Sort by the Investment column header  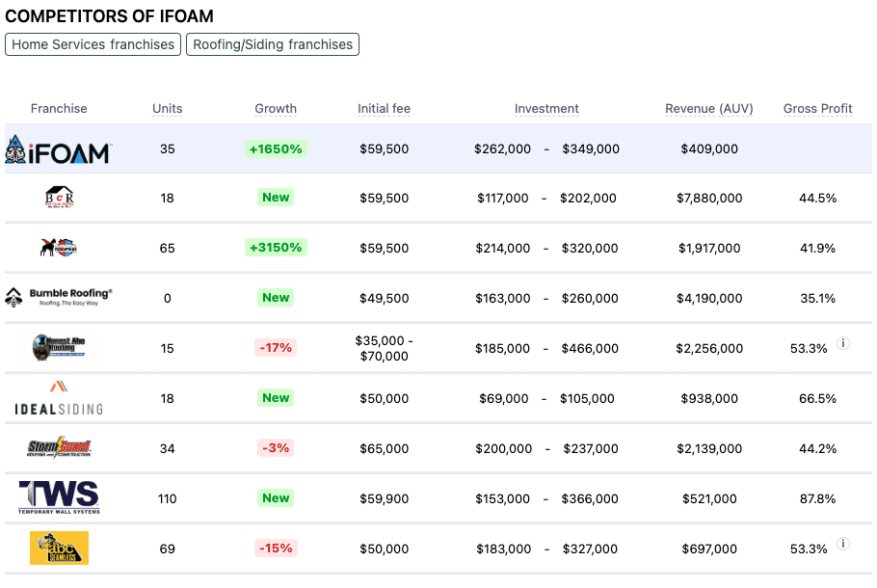(x=546, y=109)
